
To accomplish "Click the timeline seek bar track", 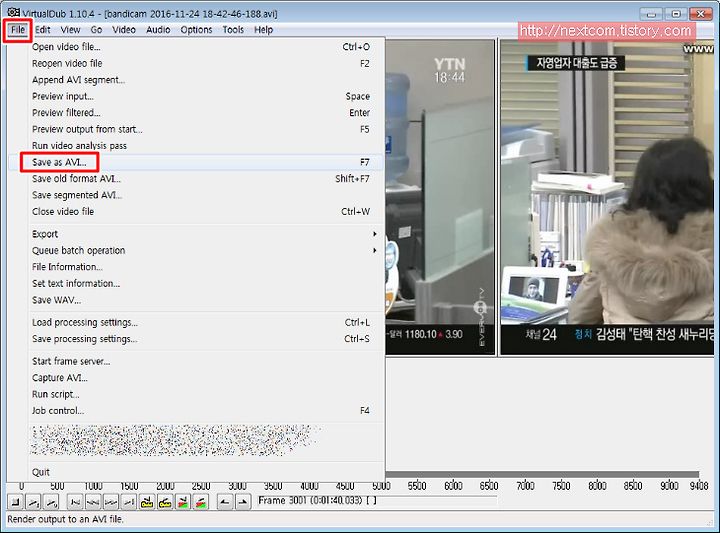I will click(x=542, y=474).
